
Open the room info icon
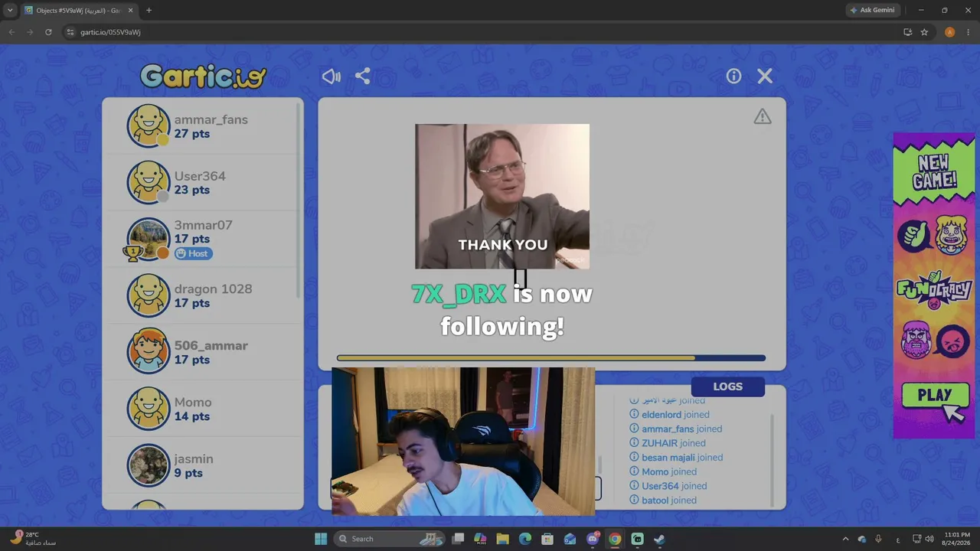733,77
